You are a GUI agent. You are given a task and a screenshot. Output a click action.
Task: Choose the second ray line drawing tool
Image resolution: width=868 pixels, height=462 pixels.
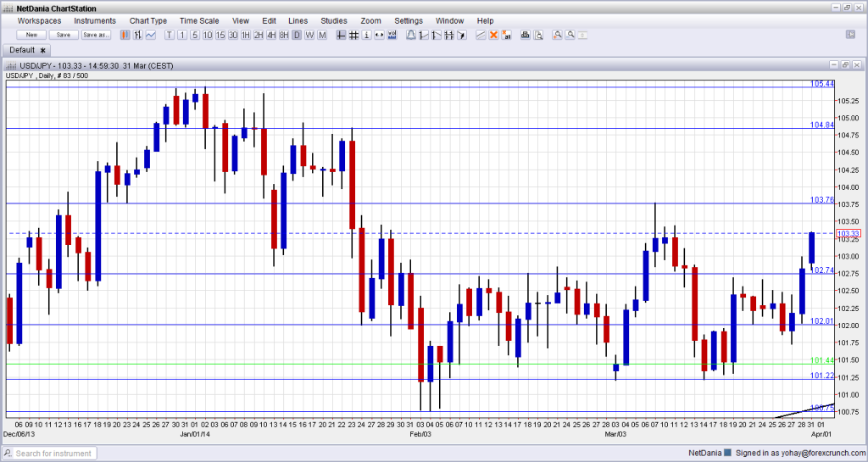[x=437, y=35]
